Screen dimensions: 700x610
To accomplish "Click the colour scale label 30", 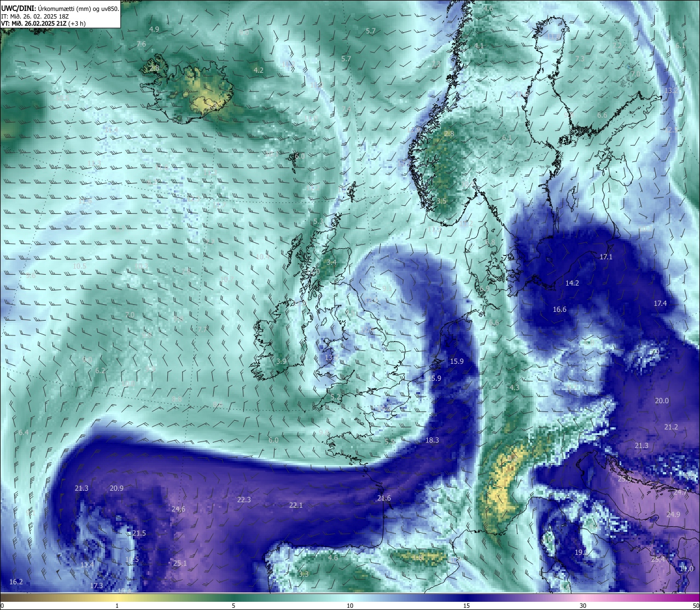I will (x=583, y=606).
